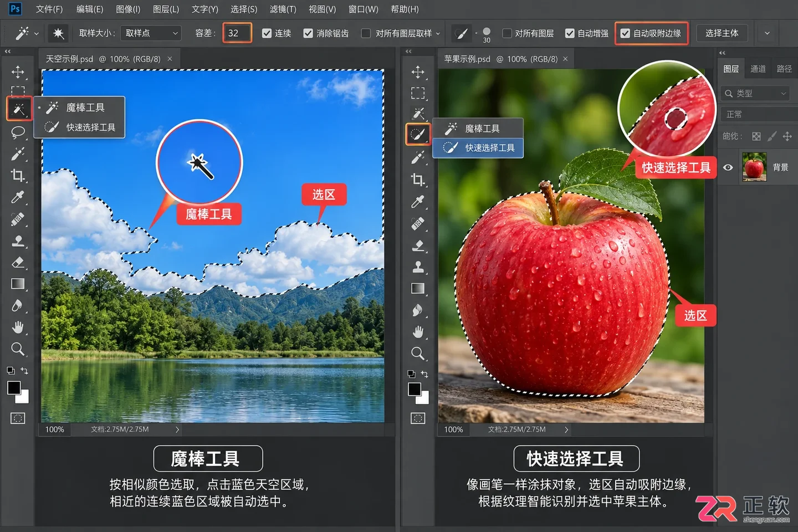
Task: Open the 滤镜(T) menu
Action: pos(283,9)
